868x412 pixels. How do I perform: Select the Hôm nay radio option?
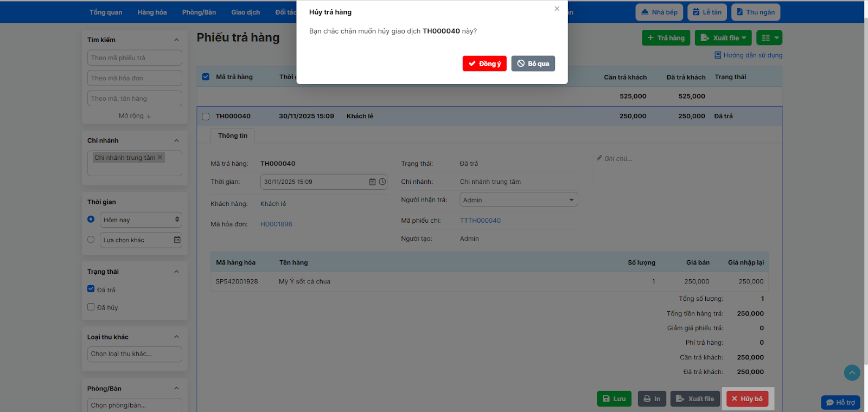click(91, 220)
